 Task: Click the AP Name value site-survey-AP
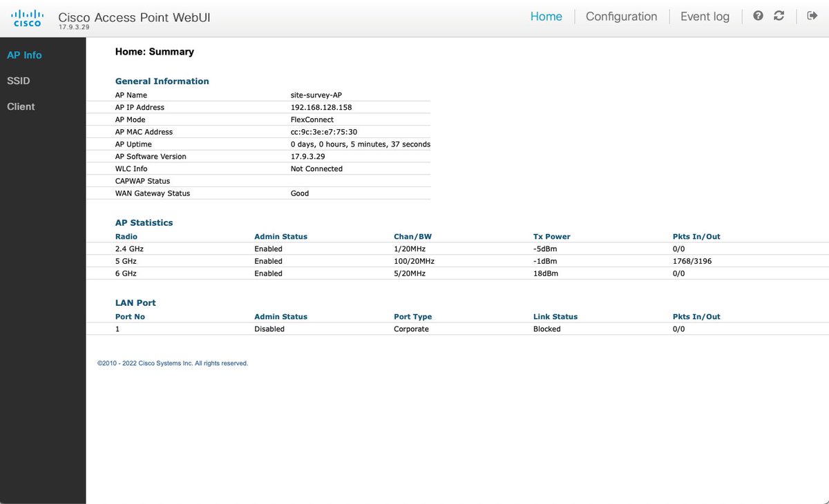[316, 95]
